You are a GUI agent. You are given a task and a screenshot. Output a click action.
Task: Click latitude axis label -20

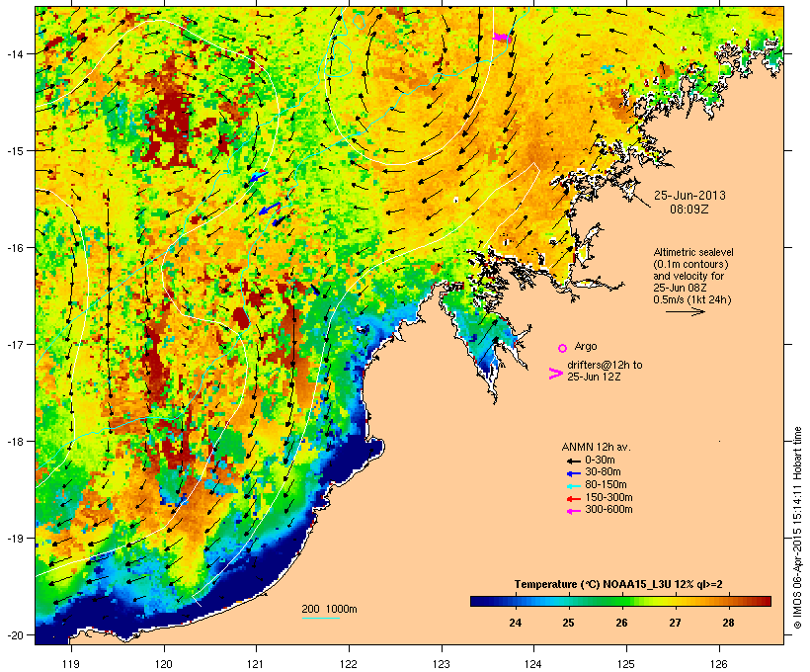(x=15, y=634)
